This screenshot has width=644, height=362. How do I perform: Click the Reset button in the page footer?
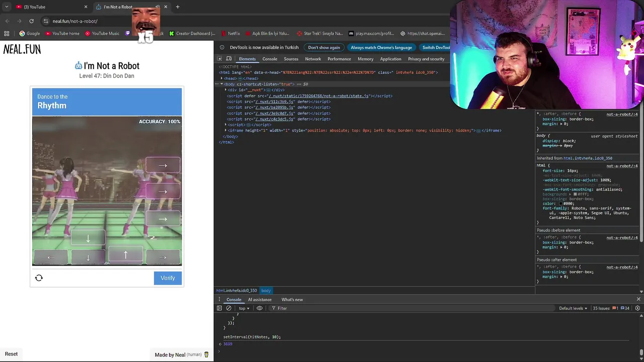click(11, 354)
